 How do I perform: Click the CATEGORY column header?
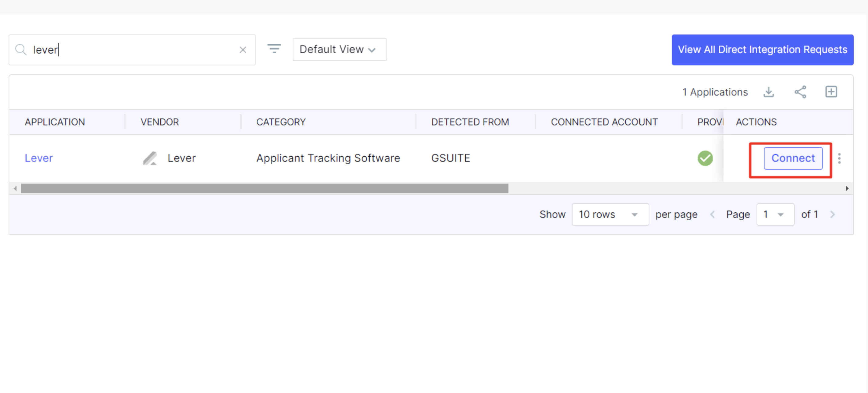(x=281, y=122)
